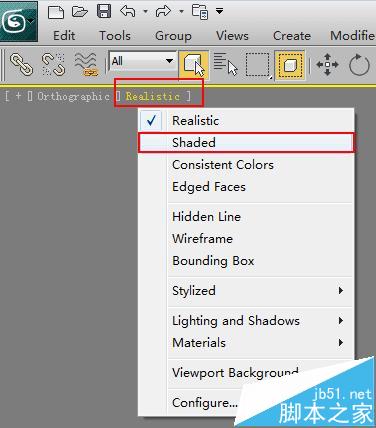Open the selection filter All dropdown
Screen dimensions: 376x428
click(142, 61)
